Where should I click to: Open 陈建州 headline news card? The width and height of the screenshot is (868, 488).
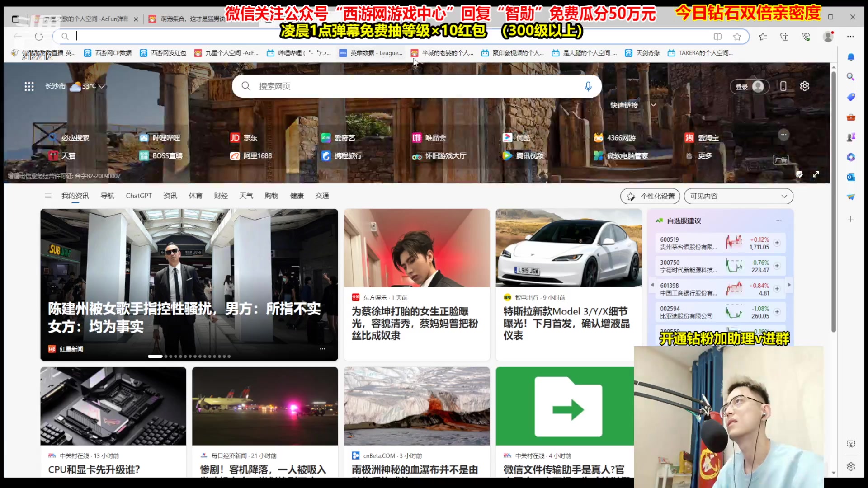(x=189, y=285)
